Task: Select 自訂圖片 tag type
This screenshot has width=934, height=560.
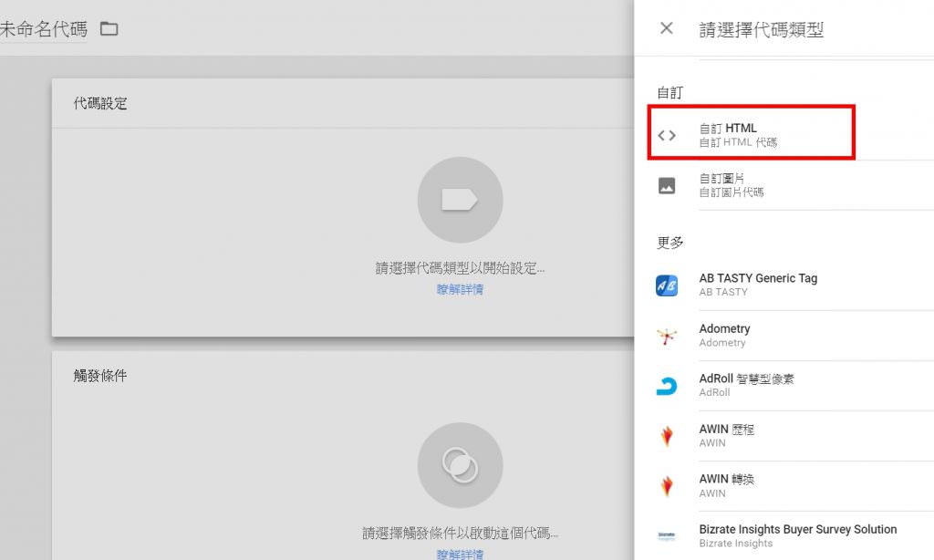Action: (x=731, y=185)
